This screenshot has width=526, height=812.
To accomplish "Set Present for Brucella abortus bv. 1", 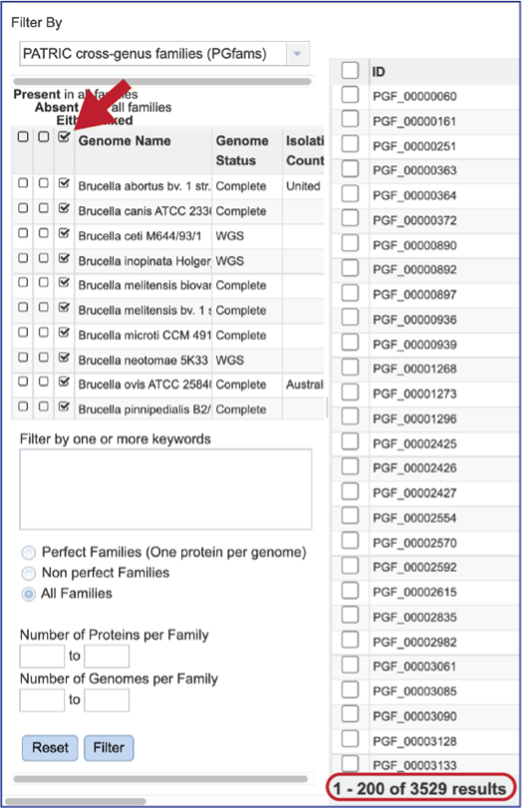I will coord(23,183).
